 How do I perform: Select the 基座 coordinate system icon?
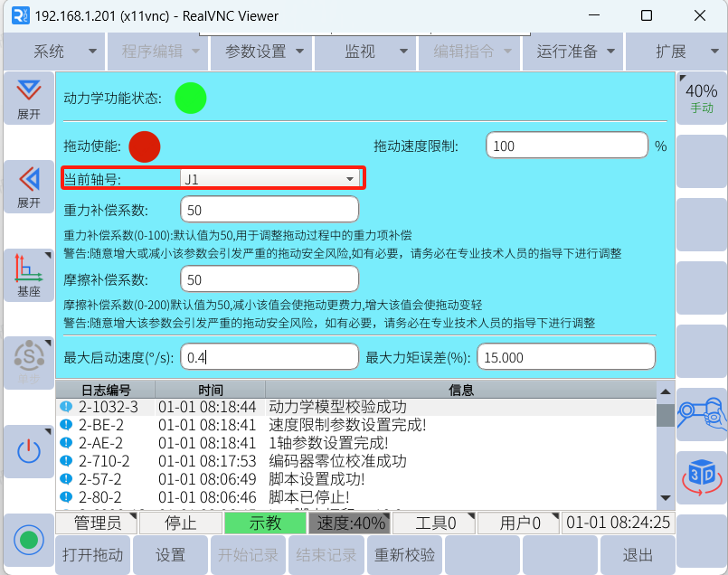29,274
